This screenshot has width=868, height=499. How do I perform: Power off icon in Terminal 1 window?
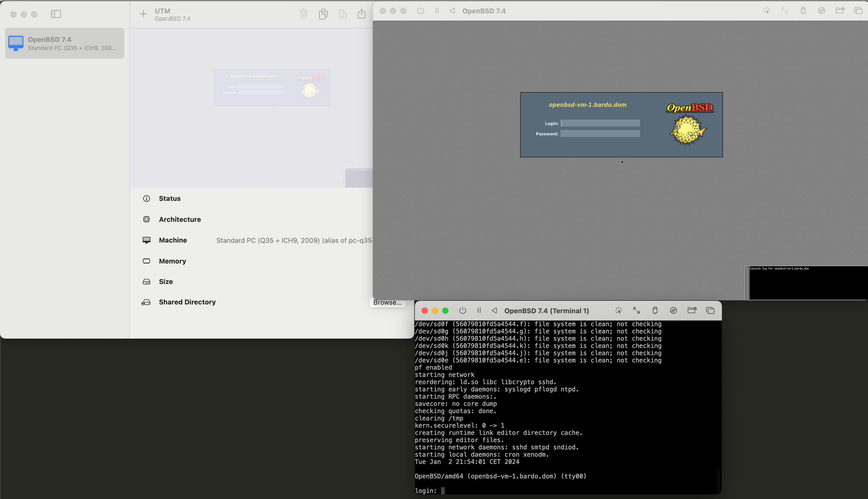coord(463,311)
